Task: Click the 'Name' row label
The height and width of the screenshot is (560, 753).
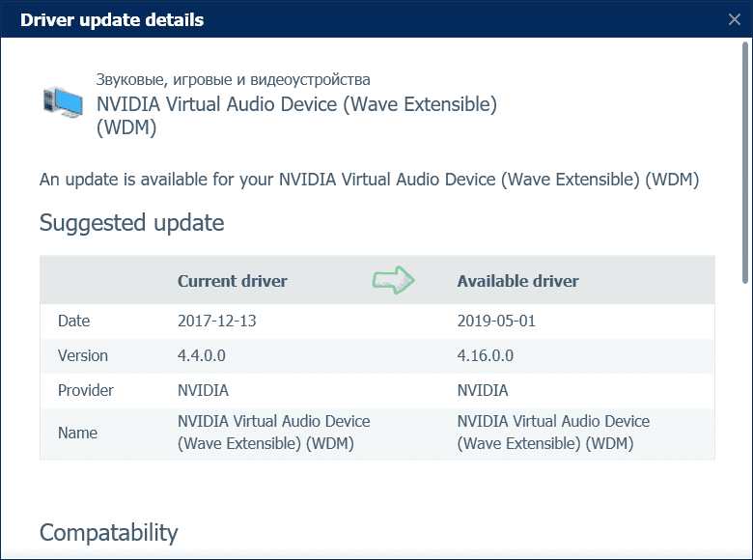Action: coord(77,433)
